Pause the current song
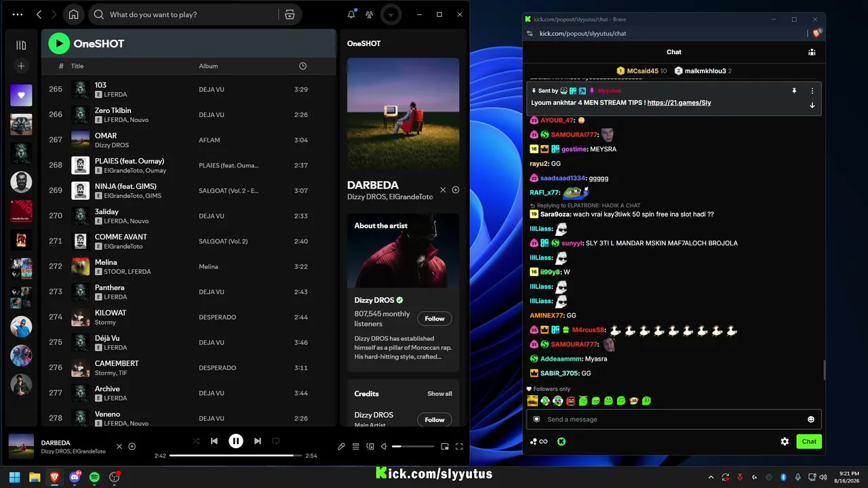868x488 pixels. pos(236,441)
